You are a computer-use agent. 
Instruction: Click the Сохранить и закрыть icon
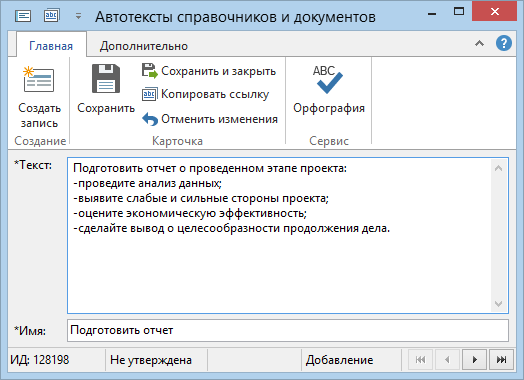pyautogui.click(x=149, y=71)
